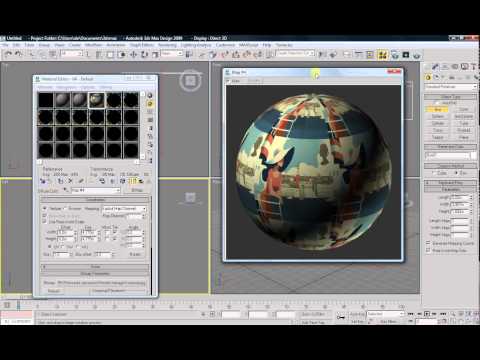Click Put to Library icon
This screenshot has height=360, width=480.
tap(102, 181)
